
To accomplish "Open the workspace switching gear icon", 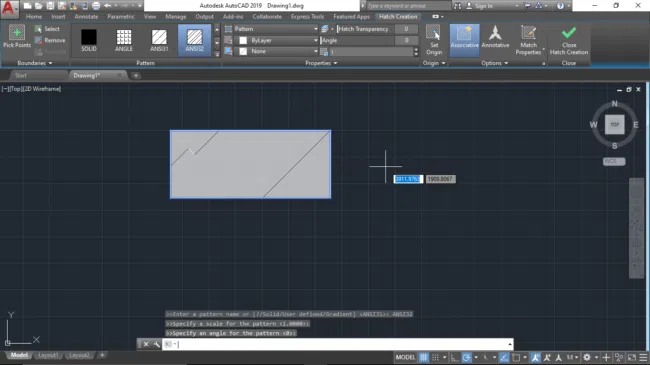I will [x=587, y=357].
